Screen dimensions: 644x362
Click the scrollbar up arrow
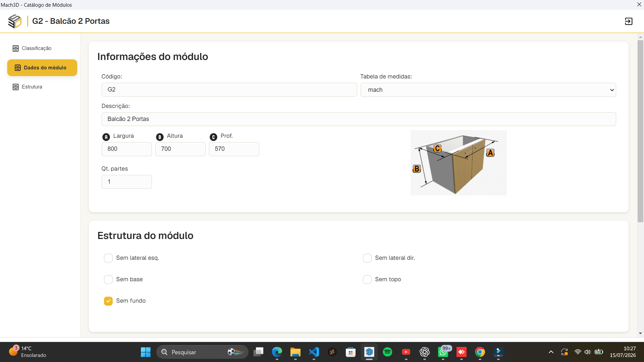tap(640, 37)
